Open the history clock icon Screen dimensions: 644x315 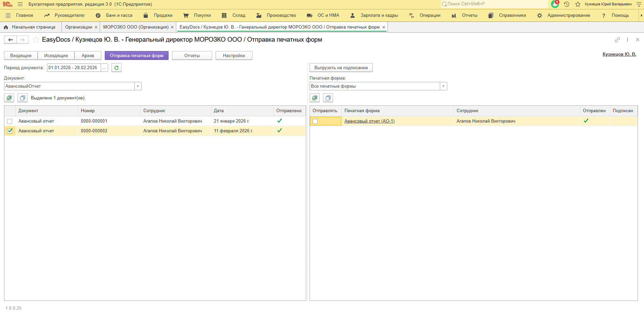coord(566,4)
